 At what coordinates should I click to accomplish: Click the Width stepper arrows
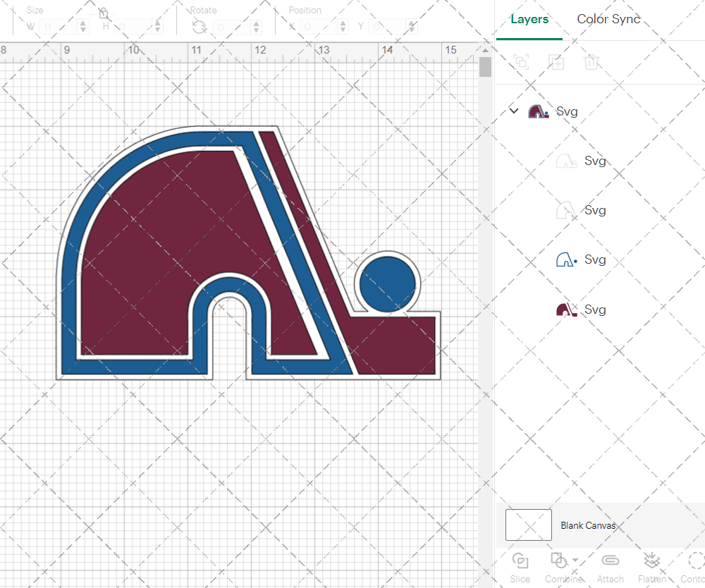click(x=82, y=27)
